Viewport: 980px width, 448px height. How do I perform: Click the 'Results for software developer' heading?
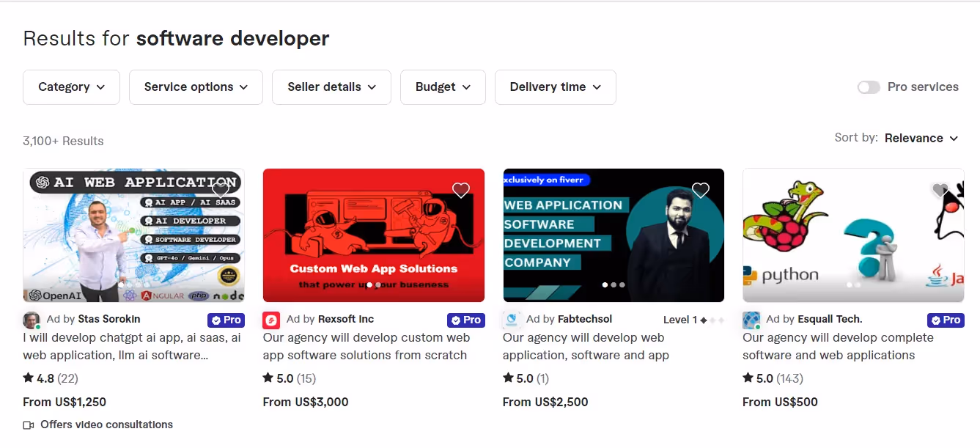176,38
